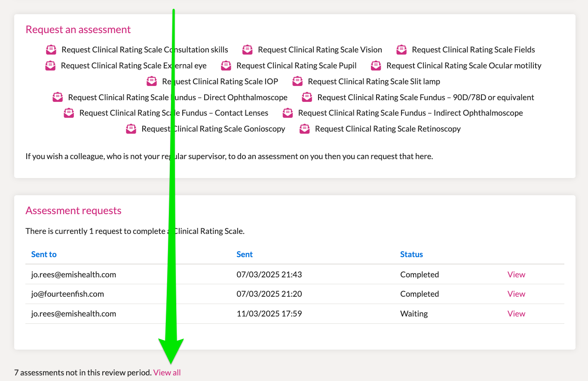Click View all assessments link
588x381 pixels.
click(x=167, y=373)
